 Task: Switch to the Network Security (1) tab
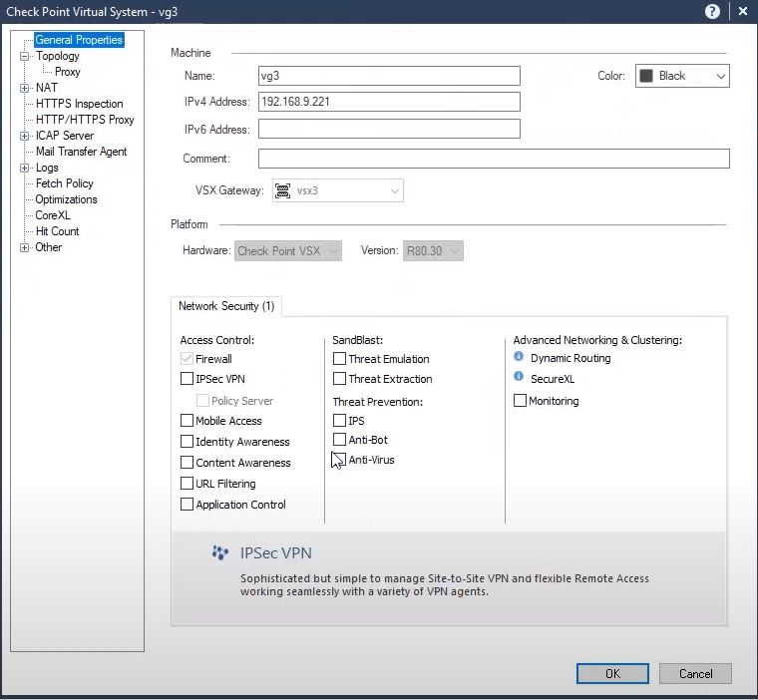[226, 306]
